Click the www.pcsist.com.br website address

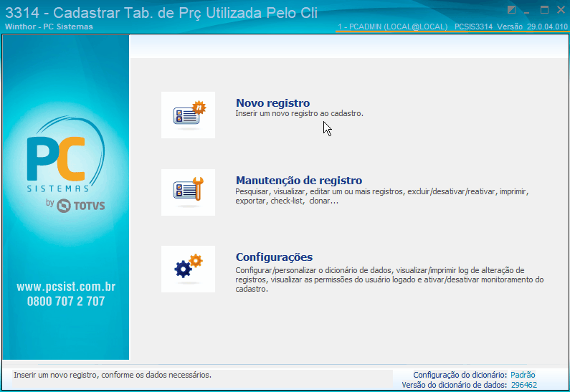point(66,287)
